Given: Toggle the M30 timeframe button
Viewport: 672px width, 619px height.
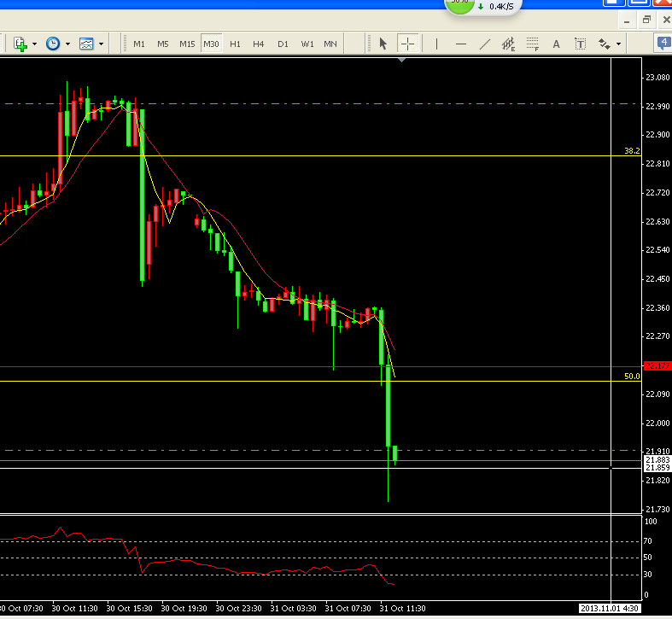Looking at the screenshot, I should coord(211,44).
